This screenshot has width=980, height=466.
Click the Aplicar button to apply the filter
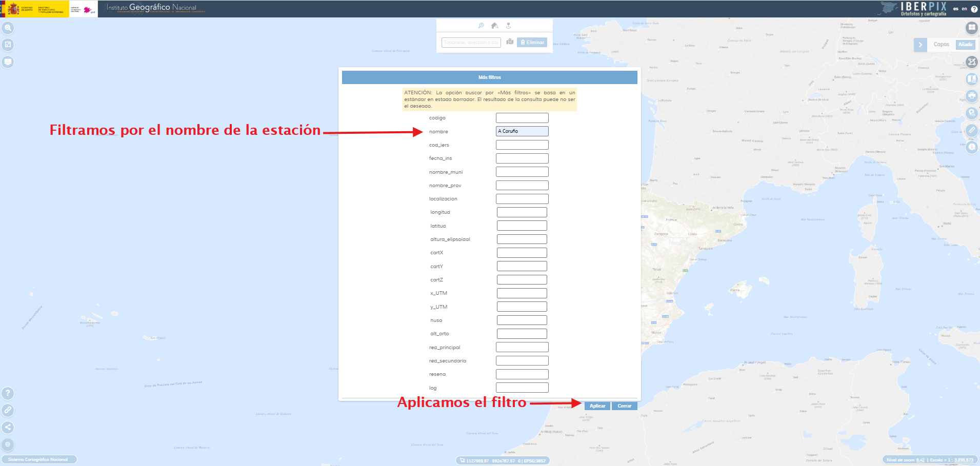click(597, 406)
